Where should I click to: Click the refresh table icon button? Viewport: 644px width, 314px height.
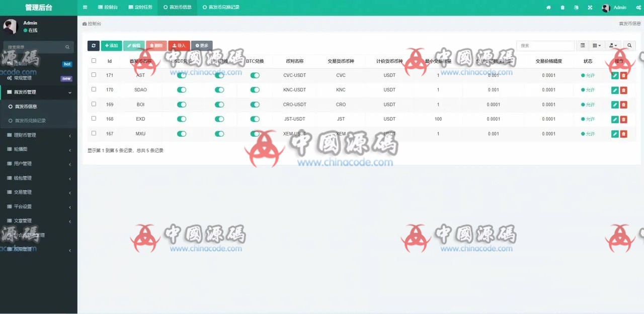click(93, 46)
